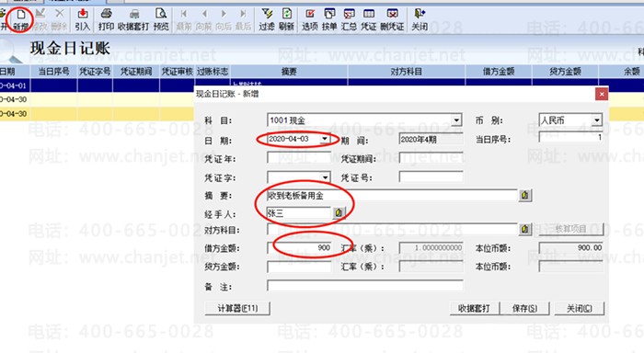Click the 刷新 refresh toolbar icon
Screen dimensions: 644x353
[286, 19]
